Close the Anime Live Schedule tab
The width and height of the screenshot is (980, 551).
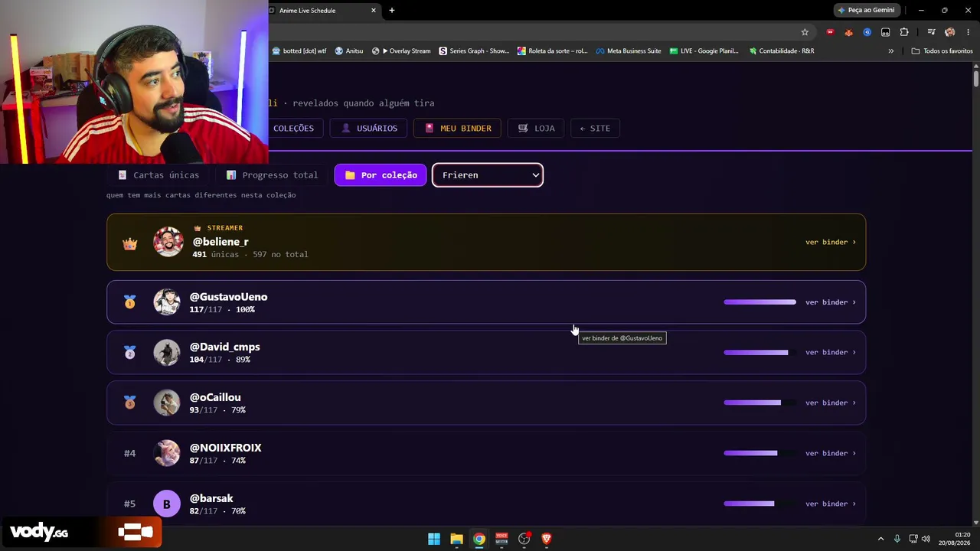click(374, 11)
